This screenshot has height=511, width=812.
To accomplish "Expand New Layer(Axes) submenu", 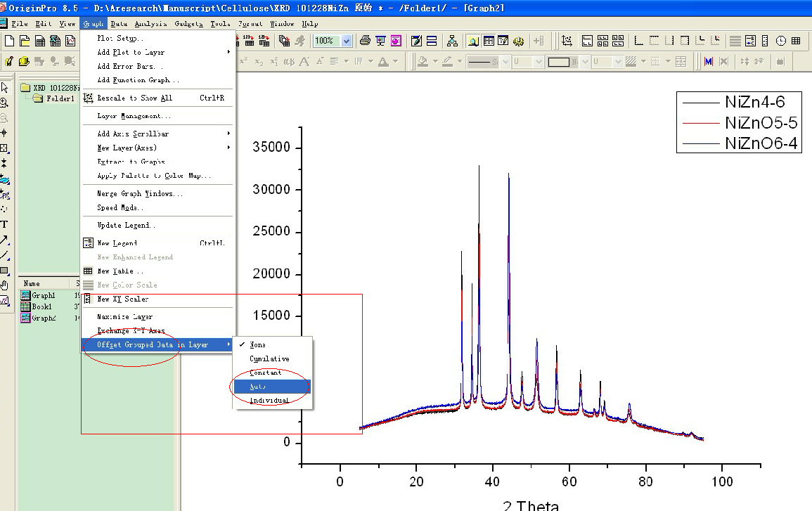I will coord(127,148).
